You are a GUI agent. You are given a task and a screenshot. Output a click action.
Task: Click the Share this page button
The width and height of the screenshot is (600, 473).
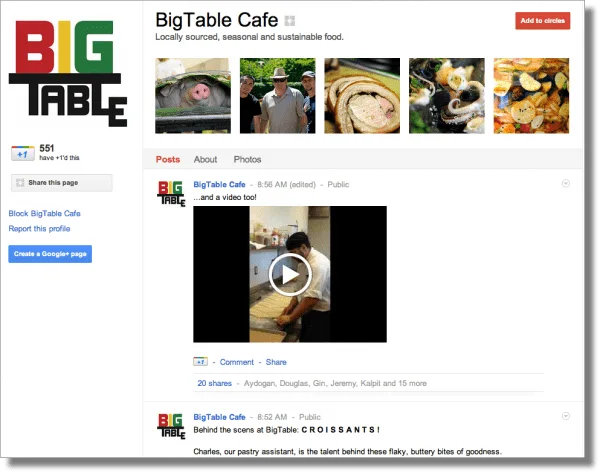coord(62,183)
